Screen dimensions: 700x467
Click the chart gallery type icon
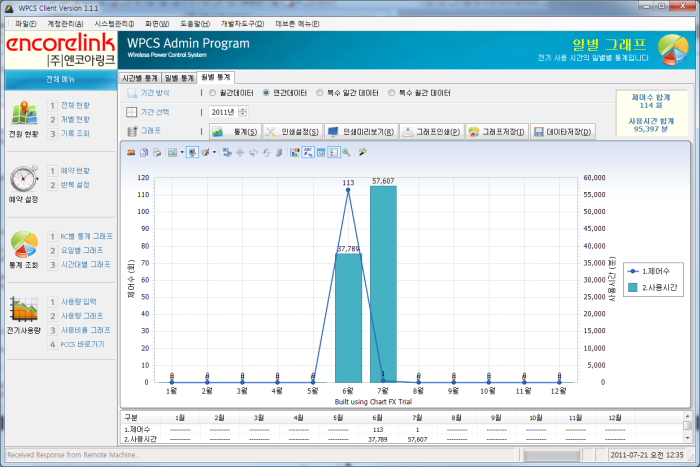click(x=172, y=153)
